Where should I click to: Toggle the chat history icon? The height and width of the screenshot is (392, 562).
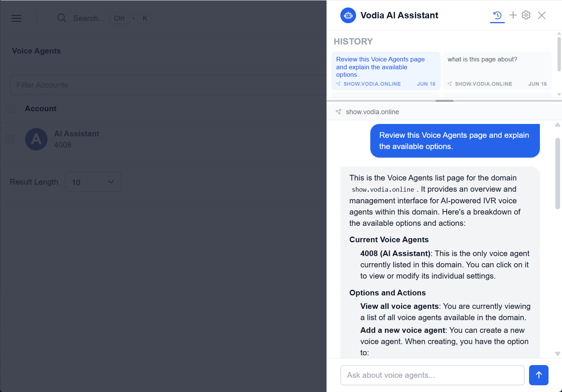(497, 15)
